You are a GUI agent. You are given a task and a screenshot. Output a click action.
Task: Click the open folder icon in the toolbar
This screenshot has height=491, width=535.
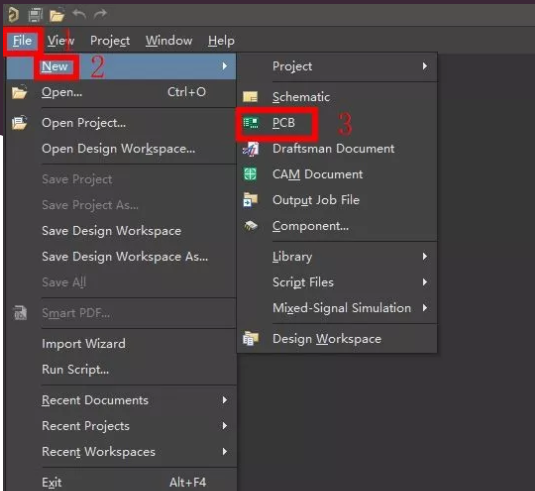click(57, 15)
